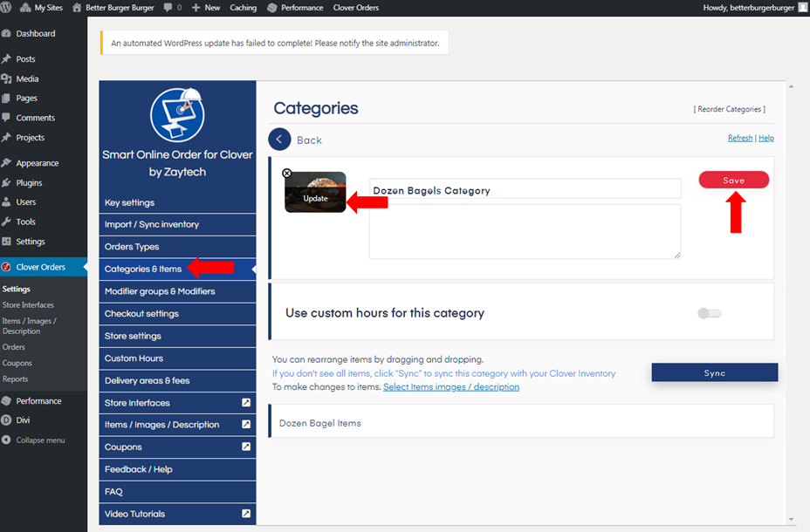Click the Performance cube icon in WP sidebar
This screenshot has width=810, height=532.
[x=6, y=401]
